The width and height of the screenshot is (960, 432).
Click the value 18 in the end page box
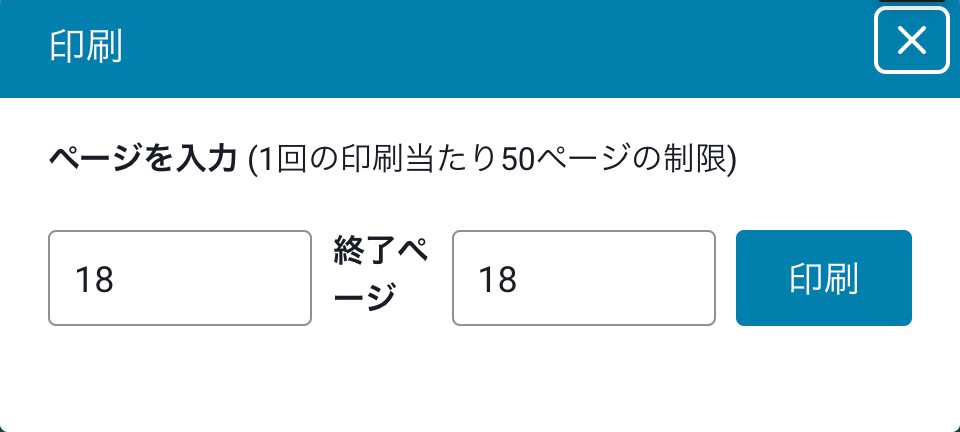(x=497, y=279)
